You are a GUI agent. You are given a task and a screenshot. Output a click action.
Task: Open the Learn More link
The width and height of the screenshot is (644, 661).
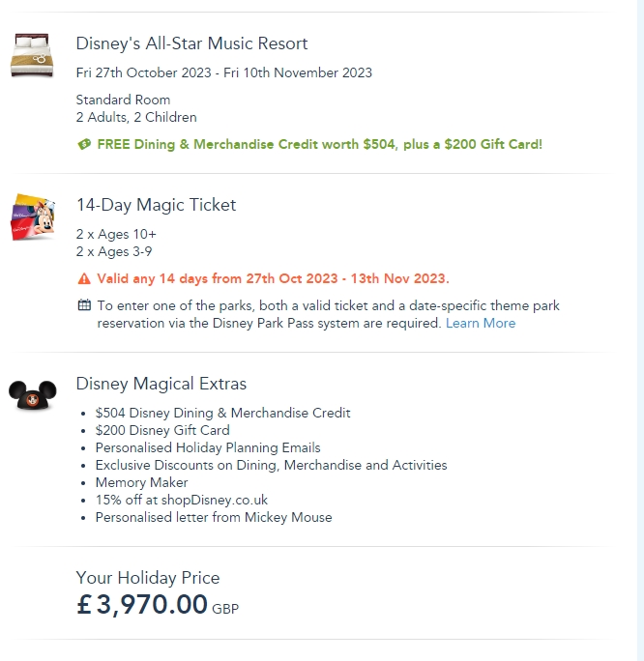click(x=480, y=324)
